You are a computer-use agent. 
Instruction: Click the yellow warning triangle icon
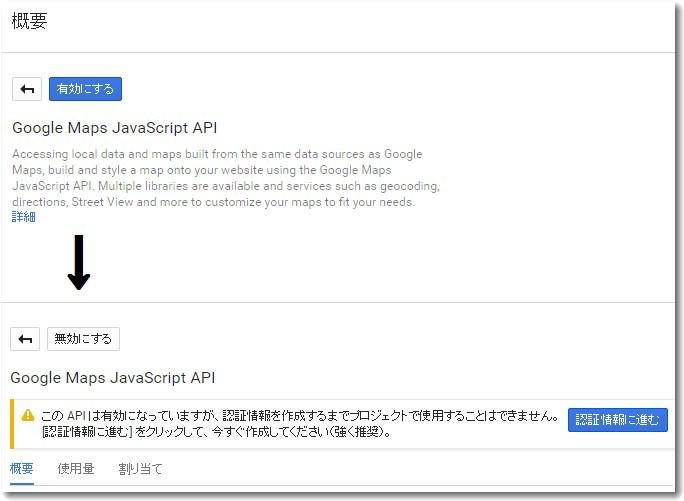point(27,415)
